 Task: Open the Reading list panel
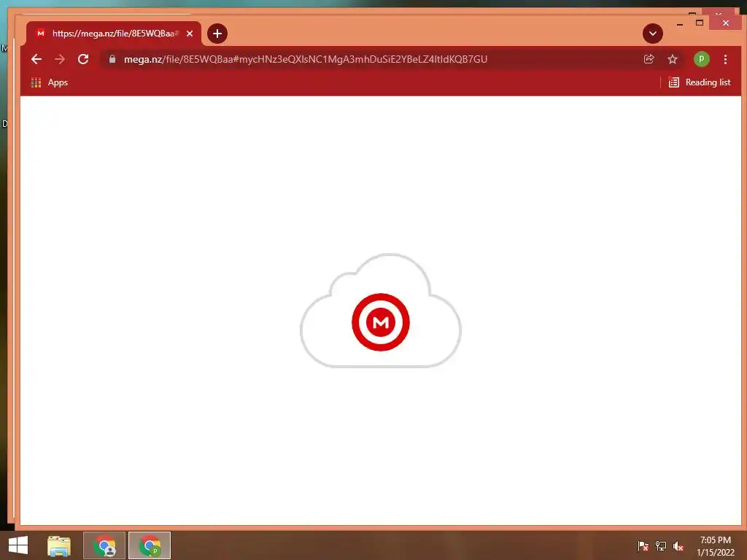[699, 82]
